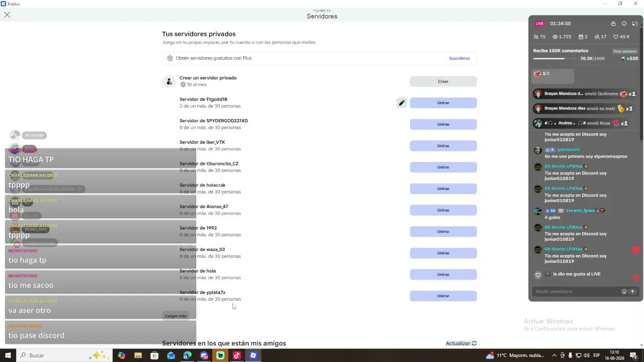This screenshot has width=644, height=362.
Task: Click the 1/2 gift goal card
Action: [x=553, y=76]
